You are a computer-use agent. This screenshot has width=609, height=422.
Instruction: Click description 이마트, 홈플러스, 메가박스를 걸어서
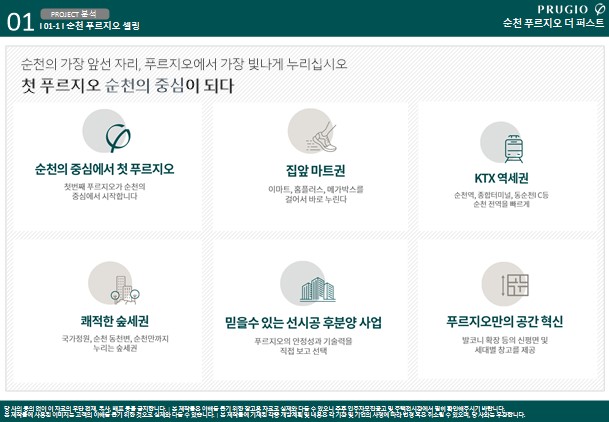coord(316,194)
